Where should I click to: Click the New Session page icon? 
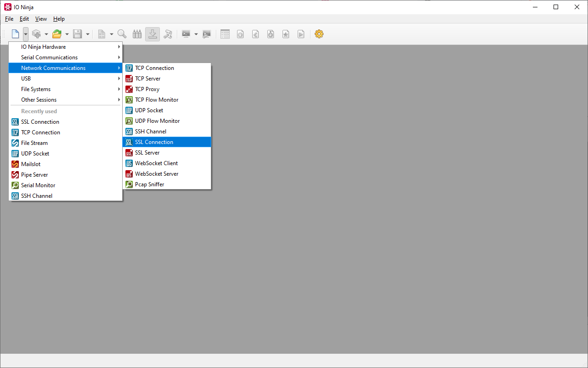[x=16, y=34]
